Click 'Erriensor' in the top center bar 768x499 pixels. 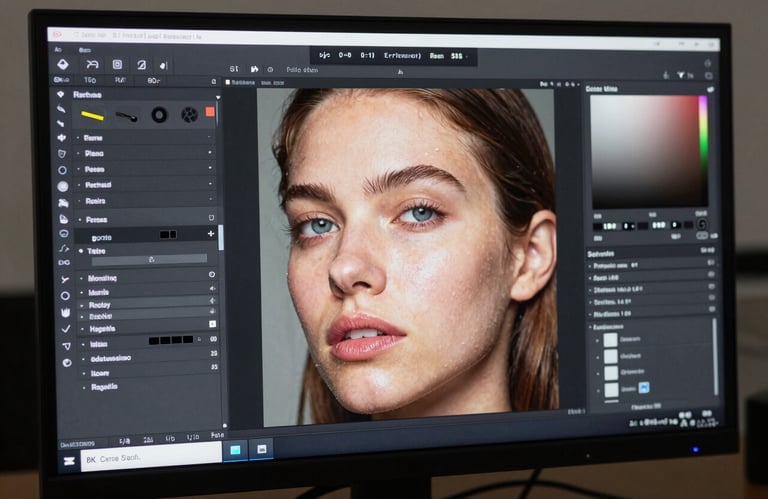pyautogui.click(x=402, y=56)
